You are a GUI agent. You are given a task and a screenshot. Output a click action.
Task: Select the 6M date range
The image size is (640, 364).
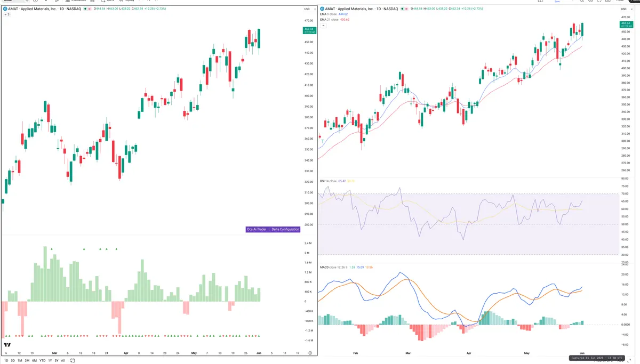(34, 360)
